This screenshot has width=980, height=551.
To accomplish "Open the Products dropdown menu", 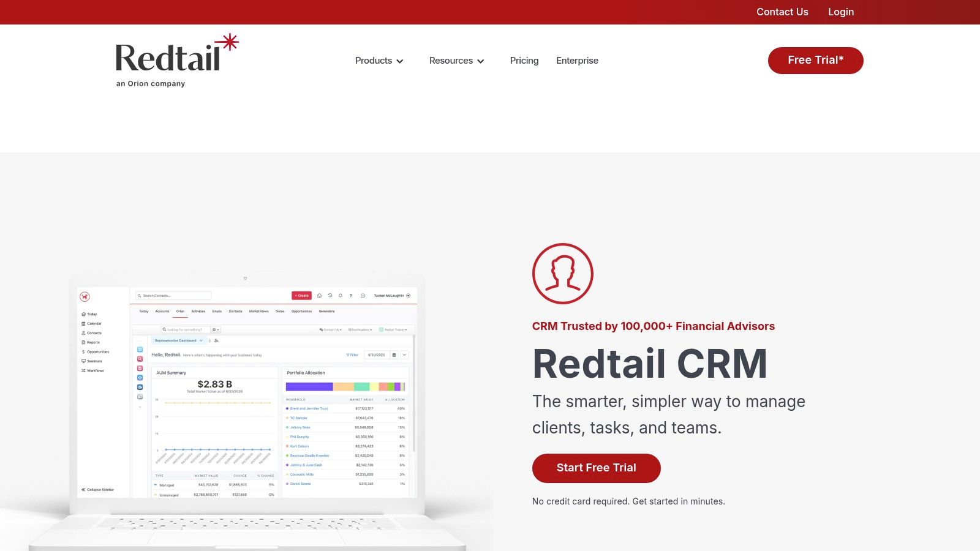I will click(380, 61).
